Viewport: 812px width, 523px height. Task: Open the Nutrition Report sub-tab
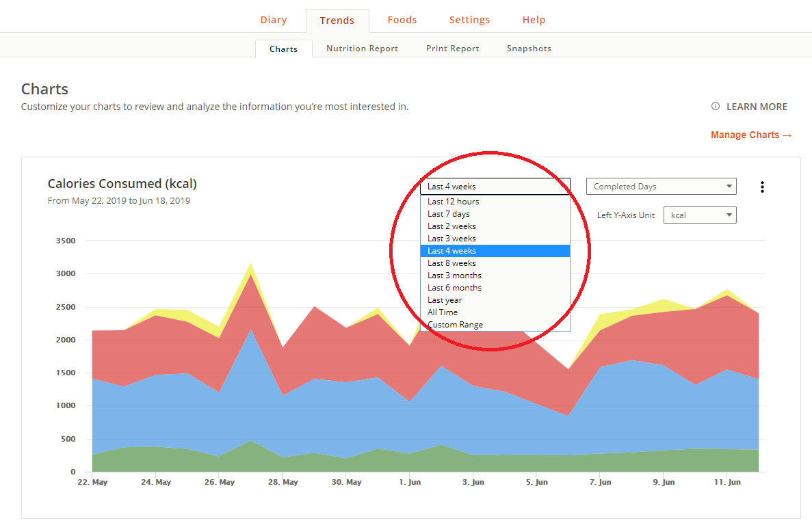tap(362, 48)
